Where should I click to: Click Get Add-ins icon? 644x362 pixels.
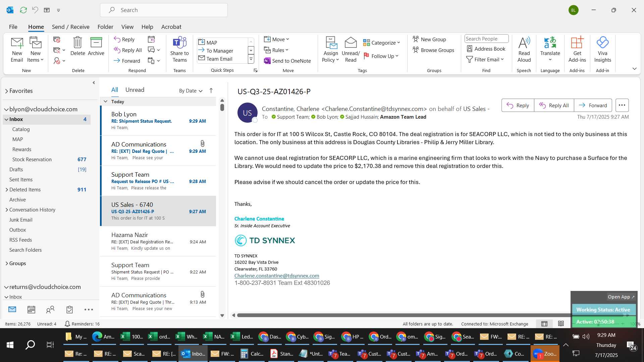coord(577,50)
